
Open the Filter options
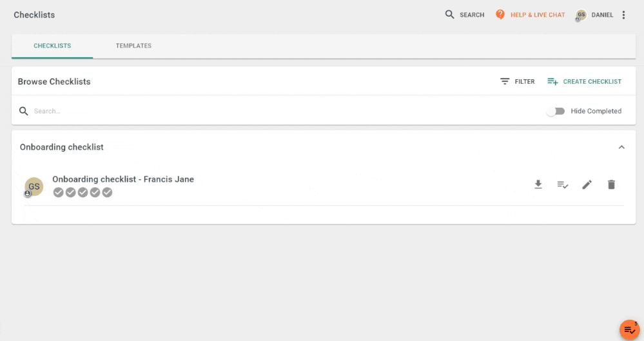pyautogui.click(x=518, y=81)
